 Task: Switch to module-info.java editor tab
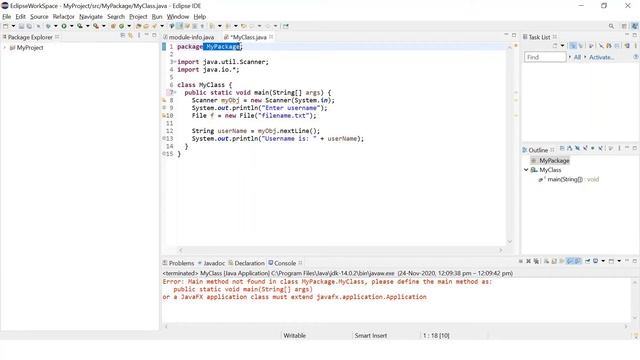click(189, 37)
